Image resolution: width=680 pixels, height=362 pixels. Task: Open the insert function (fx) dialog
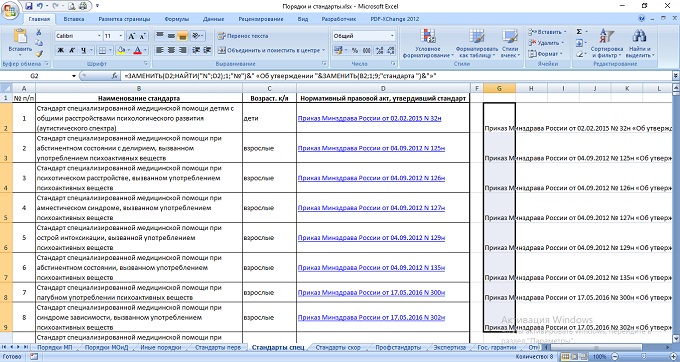tap(115, 76)
